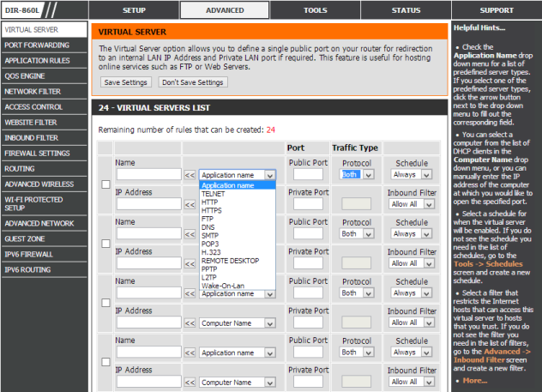Enable the second virtual server rule checkbox
This screenshot has height=392, width=542.
(105, 244)
